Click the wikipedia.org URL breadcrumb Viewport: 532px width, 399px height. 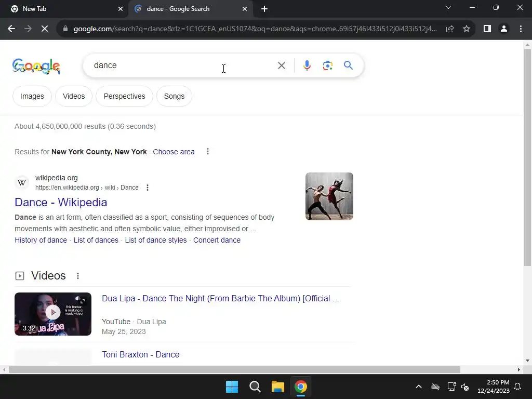(87, 188)
